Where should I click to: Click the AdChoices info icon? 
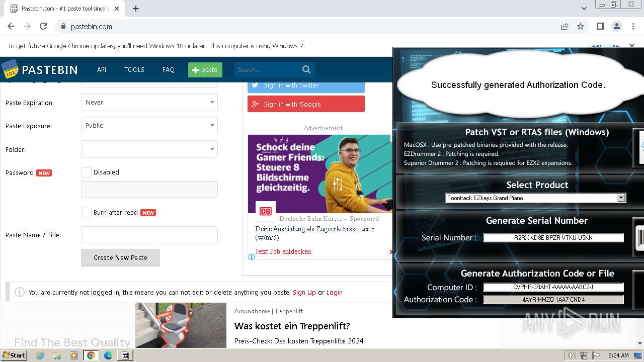252,257
